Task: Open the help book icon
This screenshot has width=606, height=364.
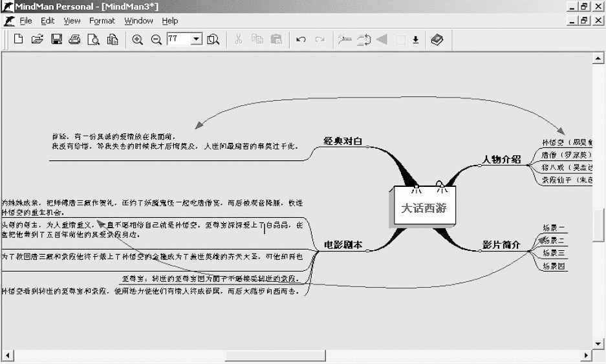Action: [437, 39]
